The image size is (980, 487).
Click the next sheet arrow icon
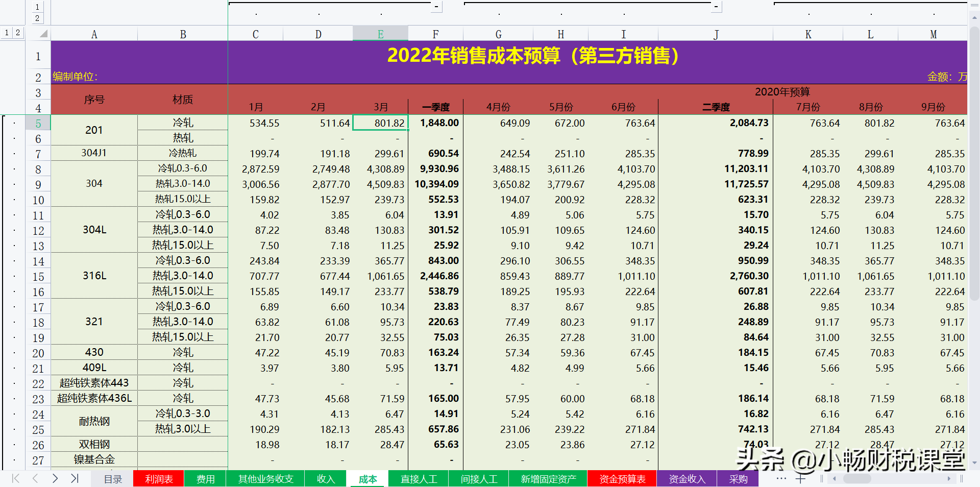click(55, 479)
